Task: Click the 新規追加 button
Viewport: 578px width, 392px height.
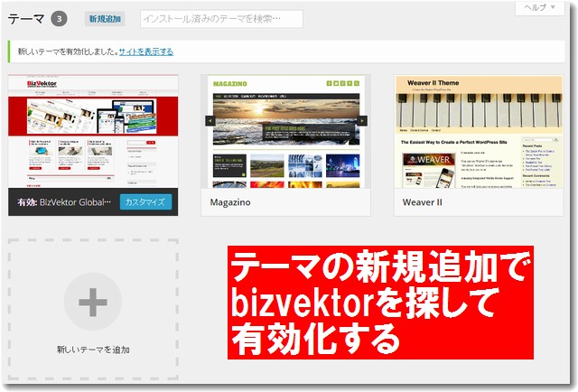Action: 105,19
